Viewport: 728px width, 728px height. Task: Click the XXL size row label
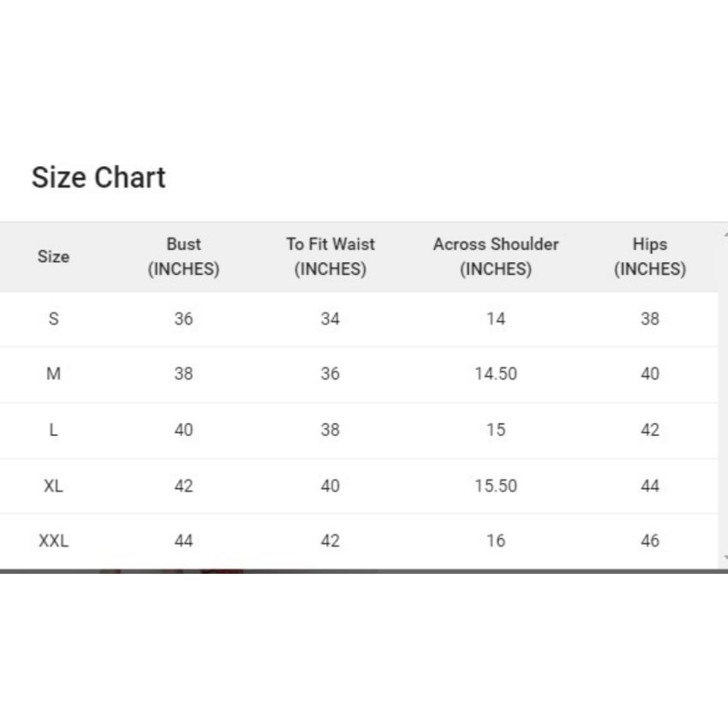tap(53, 540)
